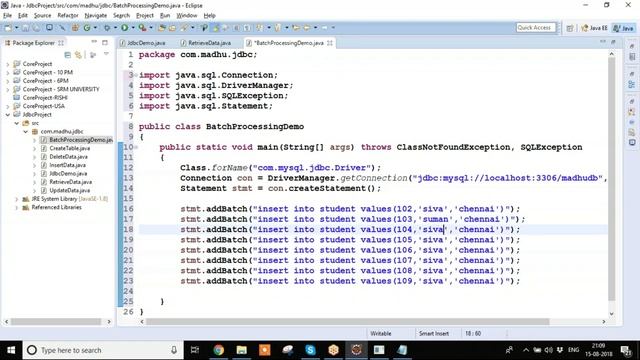This screenshot has height=360, width=640.
Task: Switch to Java EE perspective
Action: tap(594, 28)
